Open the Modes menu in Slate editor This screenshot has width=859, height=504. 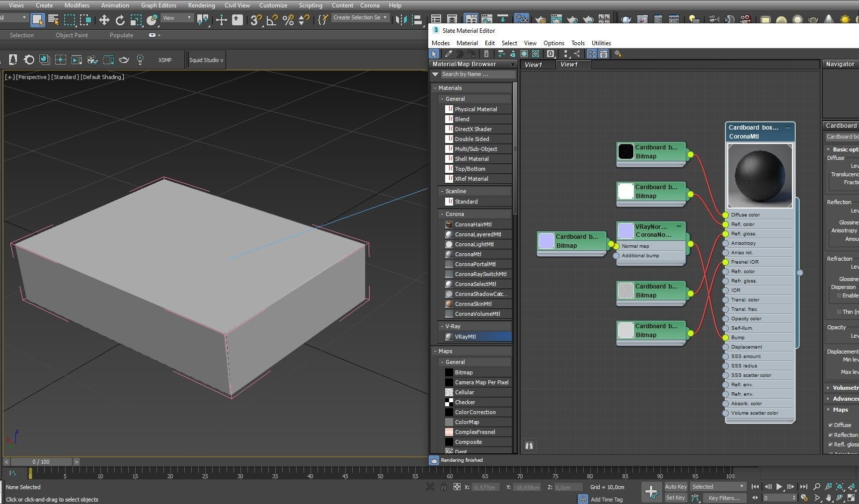441,43
